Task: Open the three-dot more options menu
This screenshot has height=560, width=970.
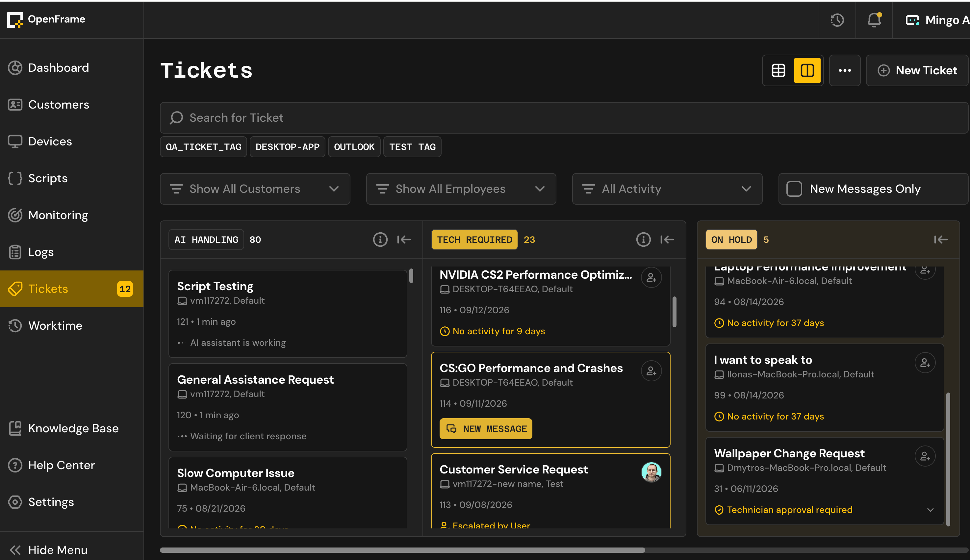Action: 845,70
